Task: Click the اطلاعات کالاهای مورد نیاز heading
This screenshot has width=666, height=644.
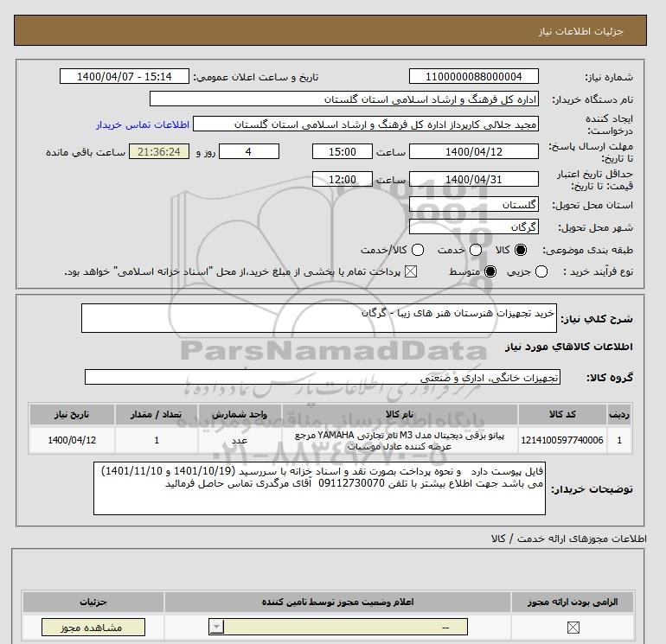Action: [x=569, y=347]
